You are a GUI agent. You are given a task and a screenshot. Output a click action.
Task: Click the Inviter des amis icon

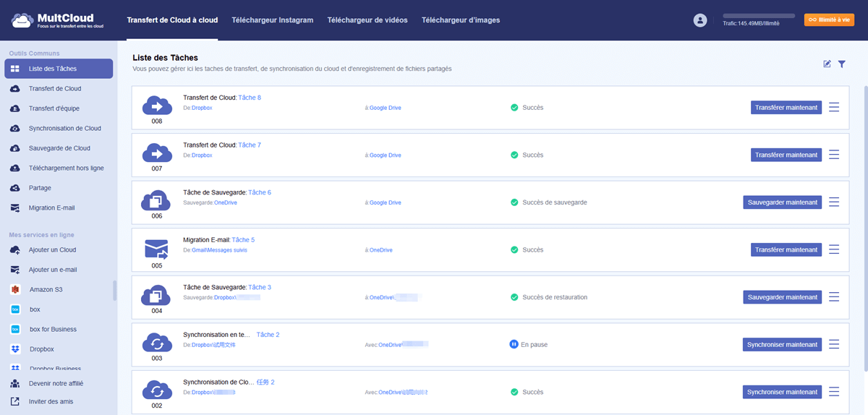click(x=15, y=401)
